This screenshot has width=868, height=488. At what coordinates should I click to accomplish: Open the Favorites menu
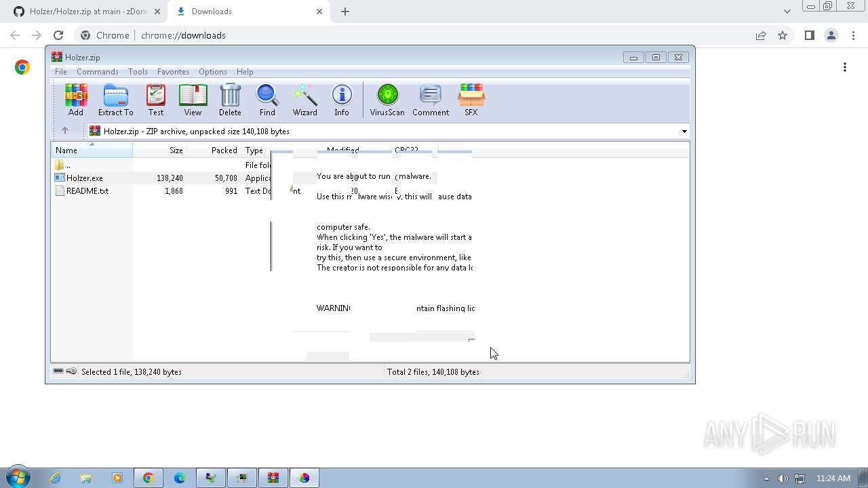pyautogui.click(x=173, y=72)
